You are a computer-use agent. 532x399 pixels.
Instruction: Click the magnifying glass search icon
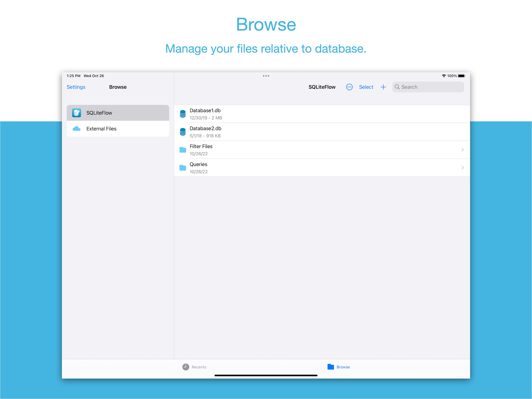click(397, 87)
